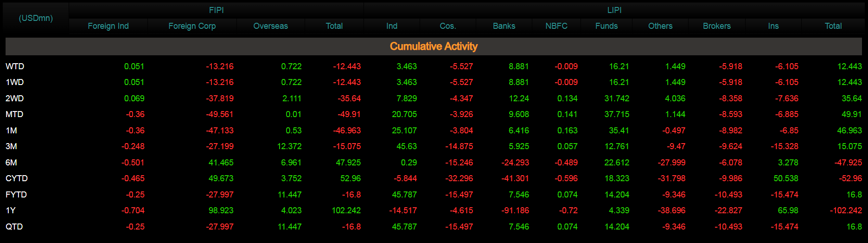Select the Ins column header

coord(773,26)
